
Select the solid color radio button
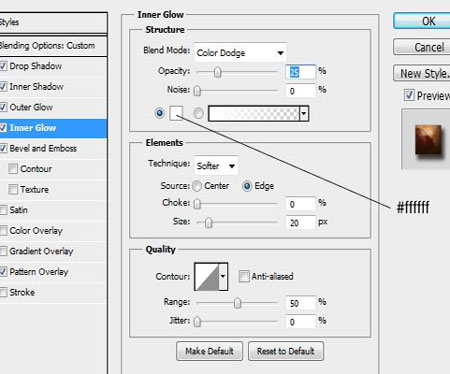point(160,113)
